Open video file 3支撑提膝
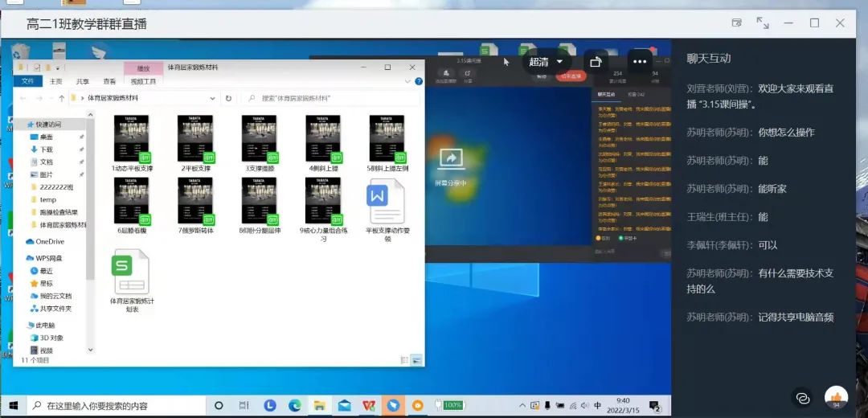Screen dimensions: 868x418 point(259,144)
